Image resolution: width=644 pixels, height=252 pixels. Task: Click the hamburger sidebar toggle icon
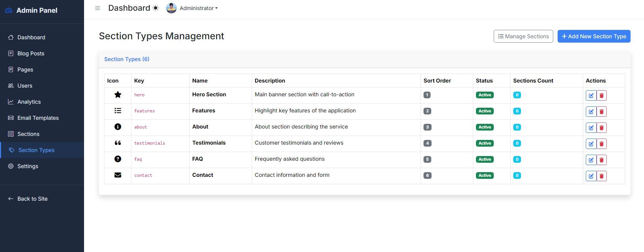(97, 8)
